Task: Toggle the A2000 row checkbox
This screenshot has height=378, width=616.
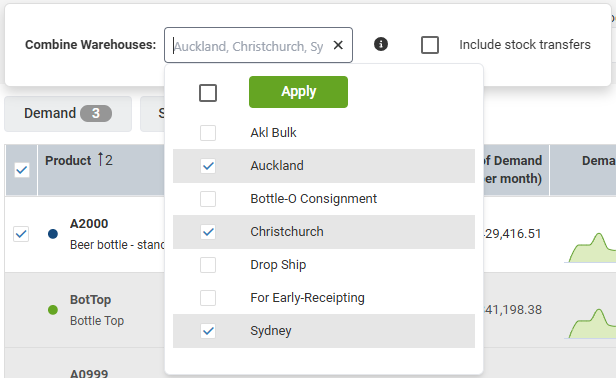Action: tap(21, 234)
